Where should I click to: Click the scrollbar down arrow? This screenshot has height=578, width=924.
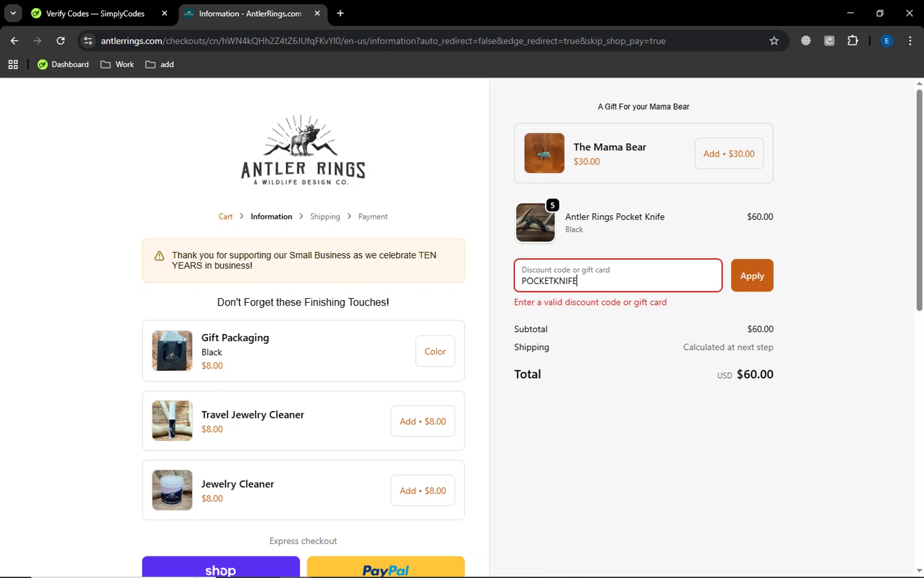(919, 571)
